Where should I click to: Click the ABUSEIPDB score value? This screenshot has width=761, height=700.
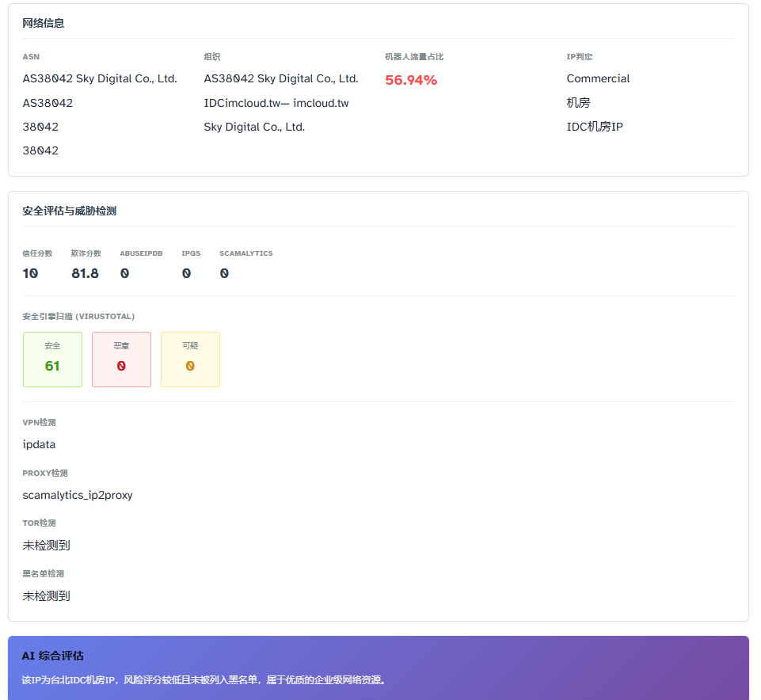click(x=124, y=273)
